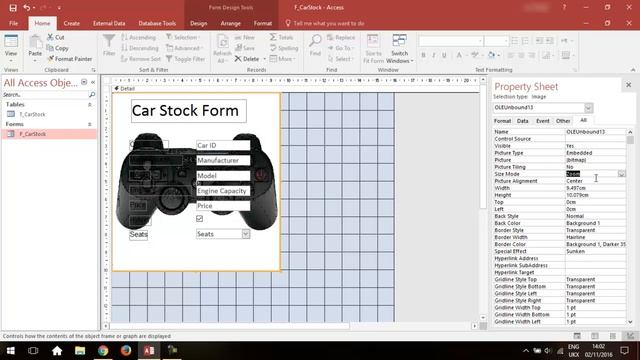Click the Save icon in quick access toolbar

(x=13, y=7)
